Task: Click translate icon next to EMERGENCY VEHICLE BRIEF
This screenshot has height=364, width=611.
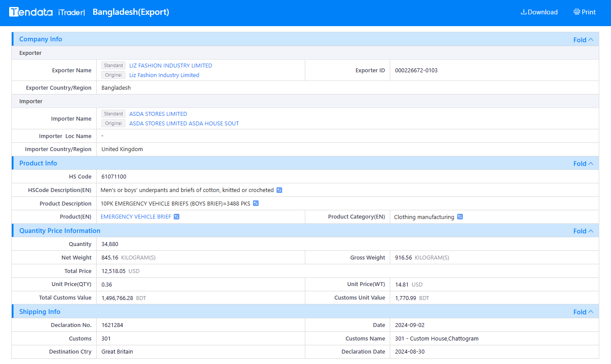Action: [x=177, y=217]
